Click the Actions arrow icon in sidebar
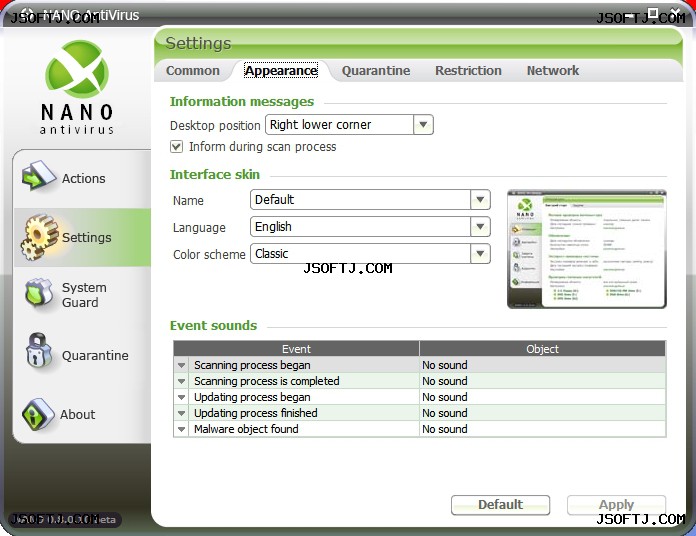Image resolution: width=696 pixels, height=536 pixels. [x=39, y=177]
